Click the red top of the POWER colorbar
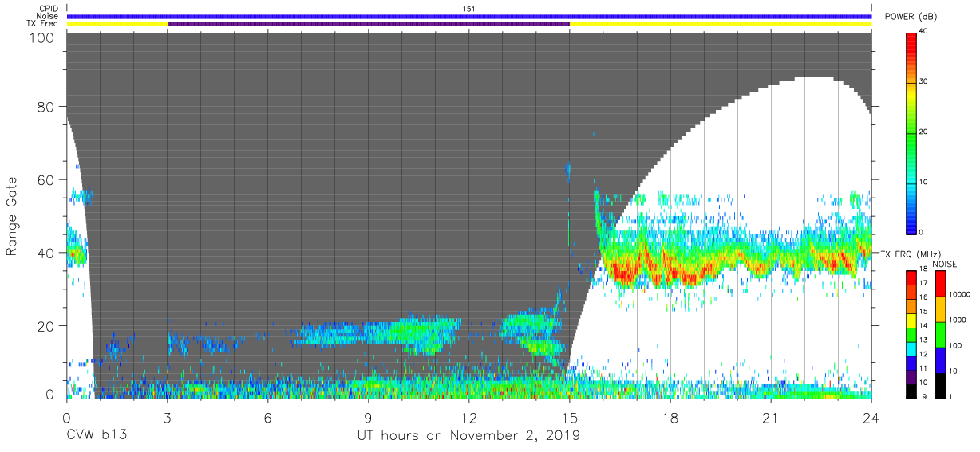The height and width of the screenshot is (452, 980). (911, 40)
